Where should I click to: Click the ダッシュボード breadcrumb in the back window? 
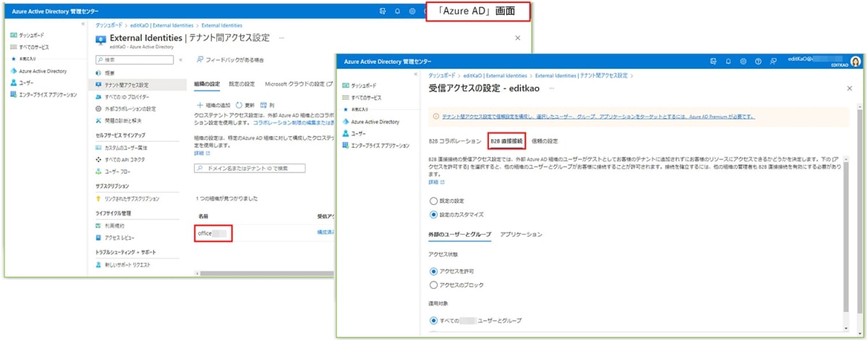(x=109, y=24)
